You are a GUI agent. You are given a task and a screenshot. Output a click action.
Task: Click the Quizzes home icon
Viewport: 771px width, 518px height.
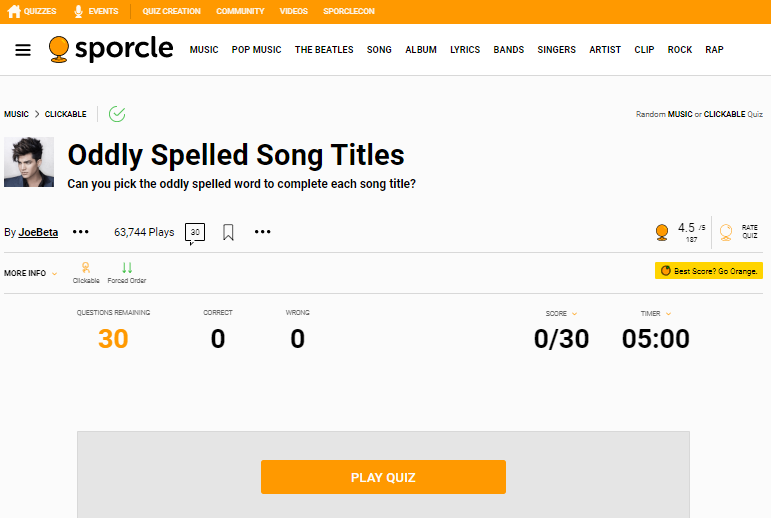(14, 11)
